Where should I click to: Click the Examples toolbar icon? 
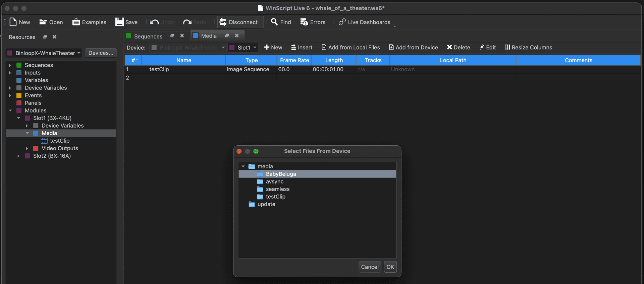pos(76,22)
